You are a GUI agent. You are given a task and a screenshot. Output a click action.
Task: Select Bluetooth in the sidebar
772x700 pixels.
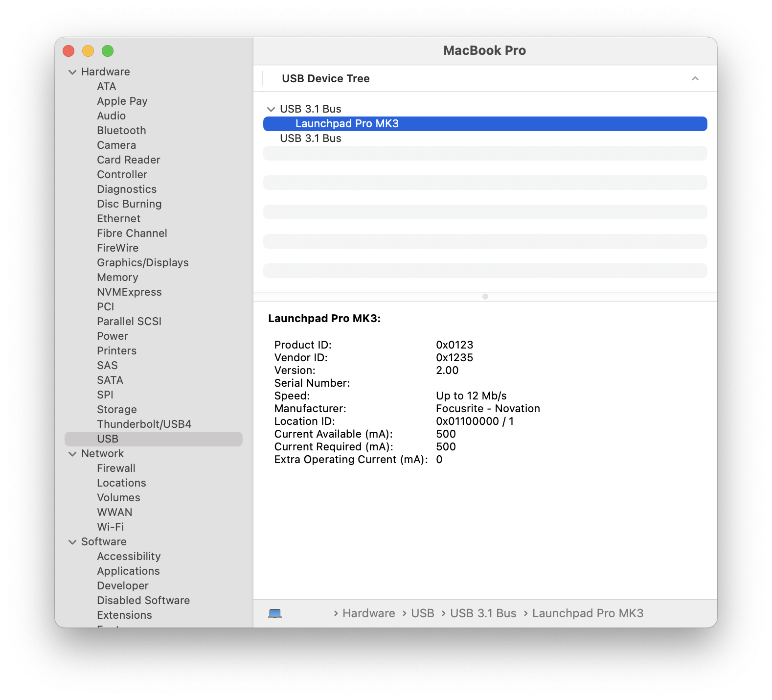point(121,131)
